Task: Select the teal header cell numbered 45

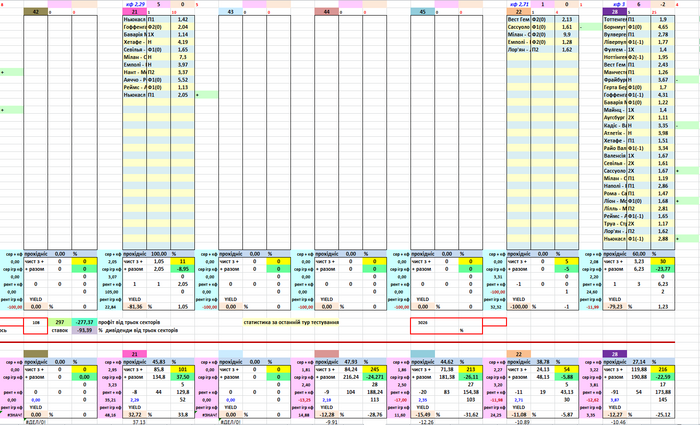Action: click(423, 12)
